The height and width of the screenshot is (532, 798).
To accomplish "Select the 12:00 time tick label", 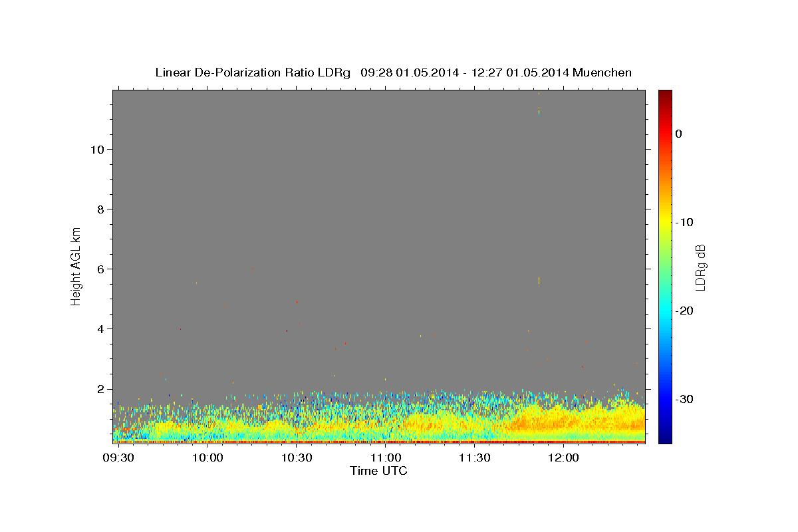I will [563, 458].
